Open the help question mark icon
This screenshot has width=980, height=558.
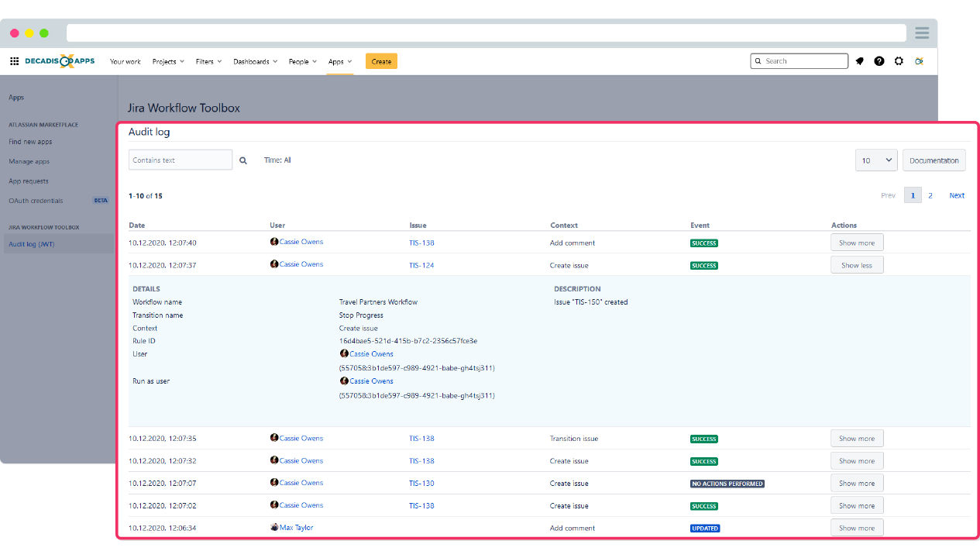(x=879, y=61)
